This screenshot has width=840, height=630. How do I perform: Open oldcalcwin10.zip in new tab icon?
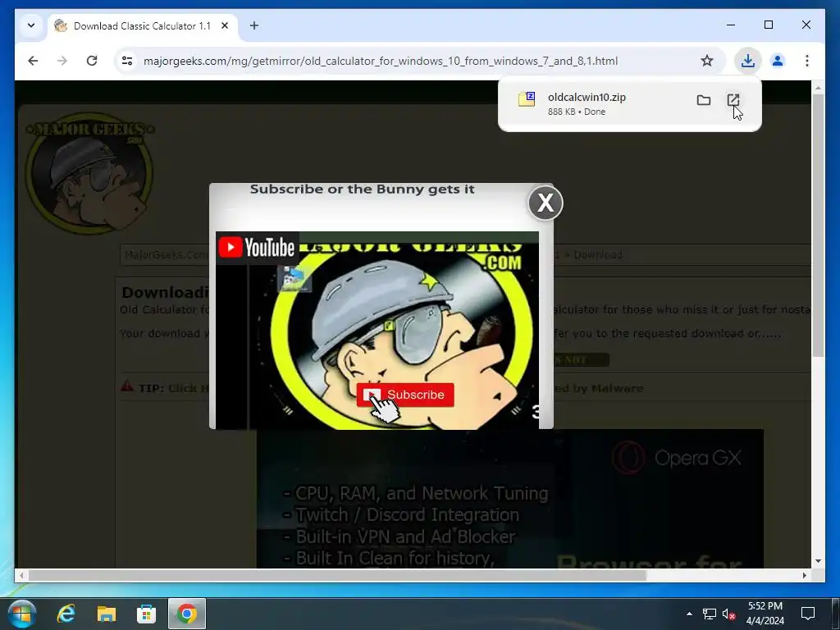point(733,100)
